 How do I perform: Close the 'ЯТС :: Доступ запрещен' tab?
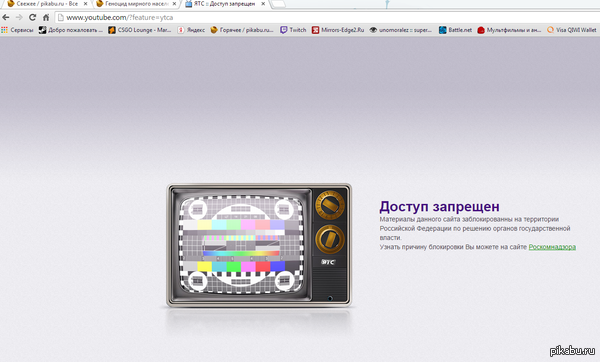coord(263,4)
